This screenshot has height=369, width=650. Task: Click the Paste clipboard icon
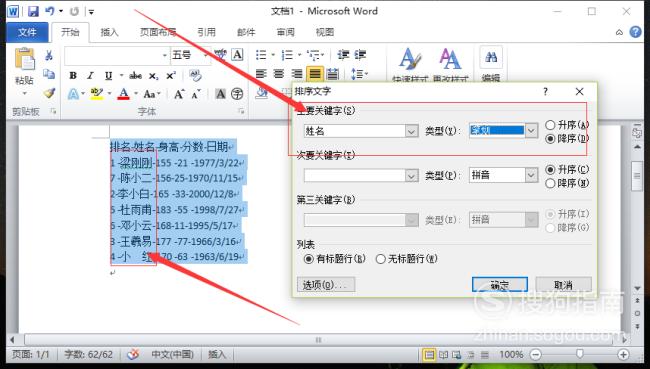24,60
